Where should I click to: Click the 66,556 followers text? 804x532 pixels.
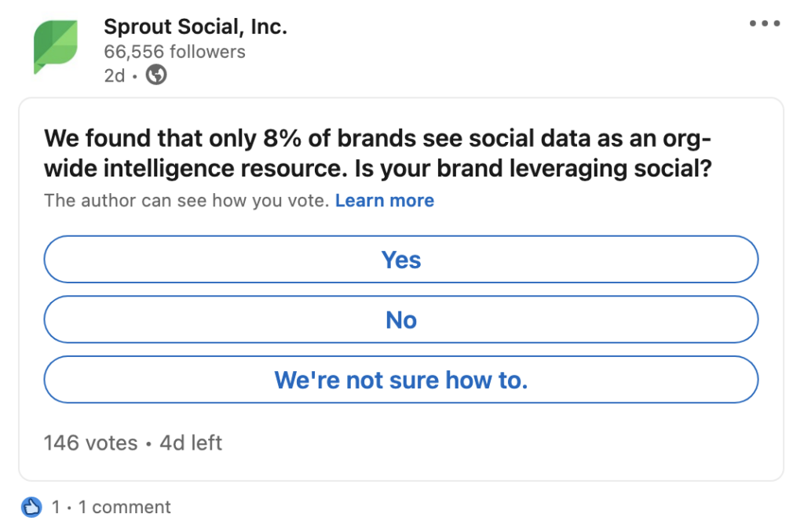pos(174,52)
